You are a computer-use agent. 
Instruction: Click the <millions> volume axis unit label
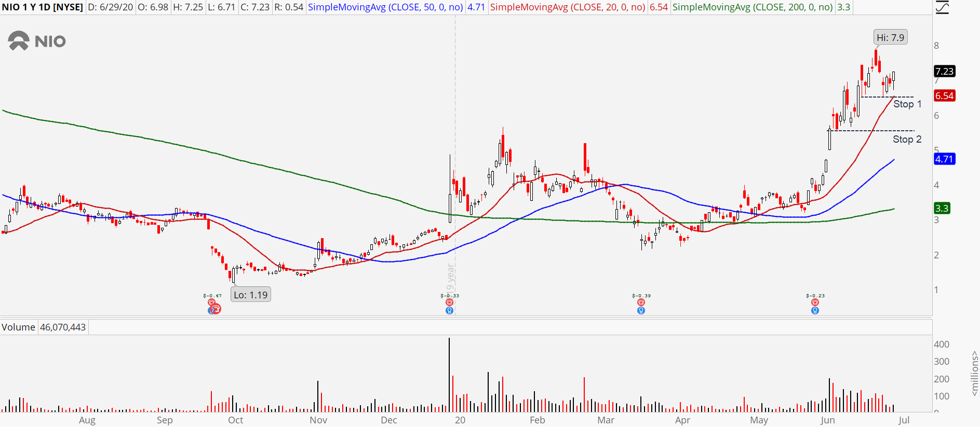tap(975, 374)
